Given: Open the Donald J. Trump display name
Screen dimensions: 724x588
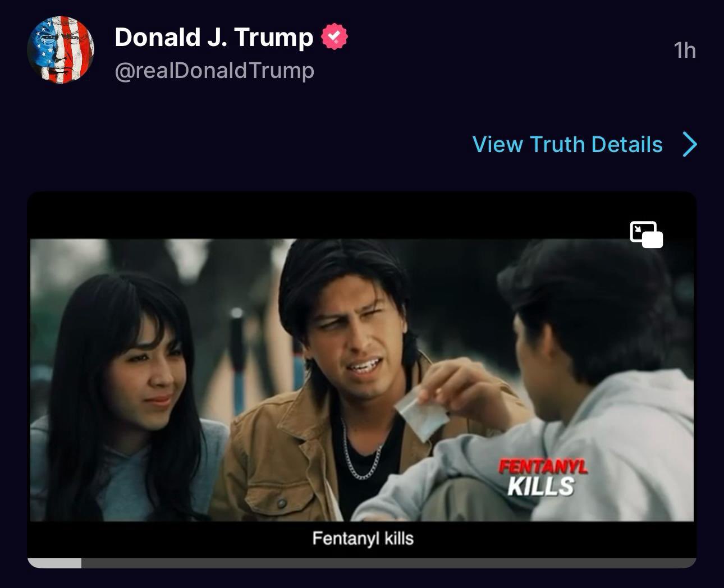Looking at the screenshot, I should (x=214, y=38).
